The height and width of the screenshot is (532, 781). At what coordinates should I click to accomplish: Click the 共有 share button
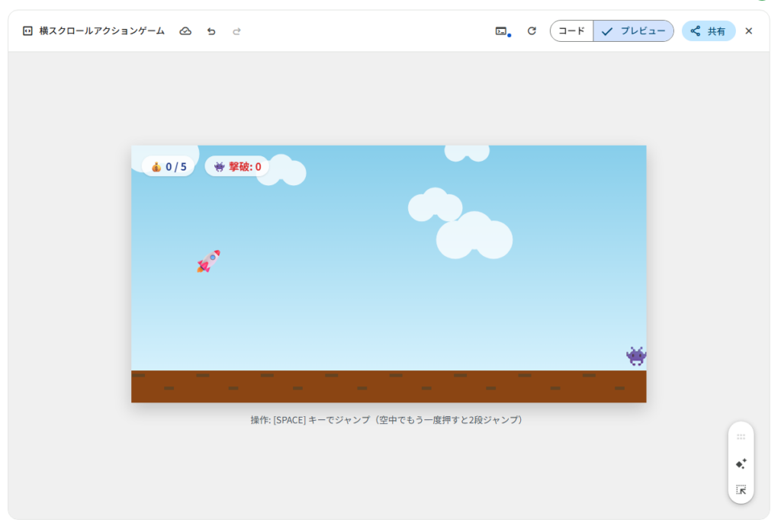(x=708, y=31)
